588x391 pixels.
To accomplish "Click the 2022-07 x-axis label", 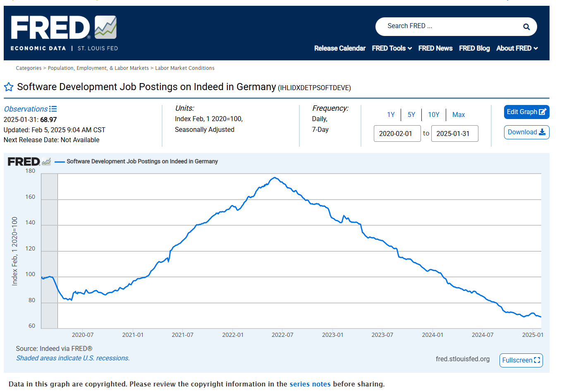I will 282,335.
